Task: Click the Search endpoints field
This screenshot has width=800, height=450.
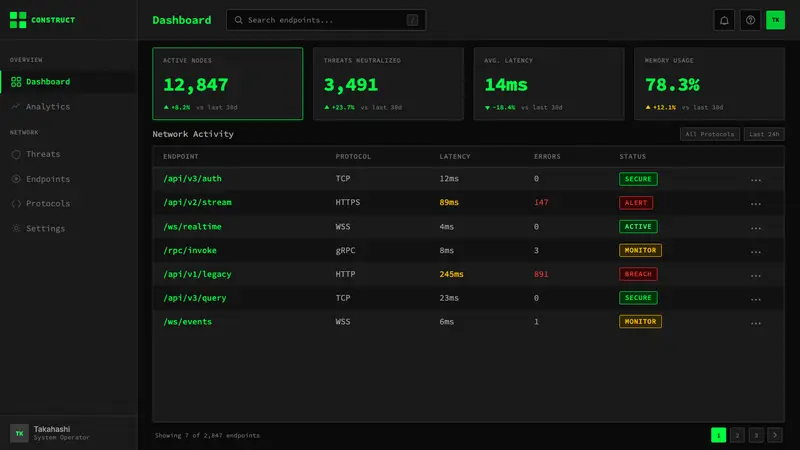Action: coord(326,20)
